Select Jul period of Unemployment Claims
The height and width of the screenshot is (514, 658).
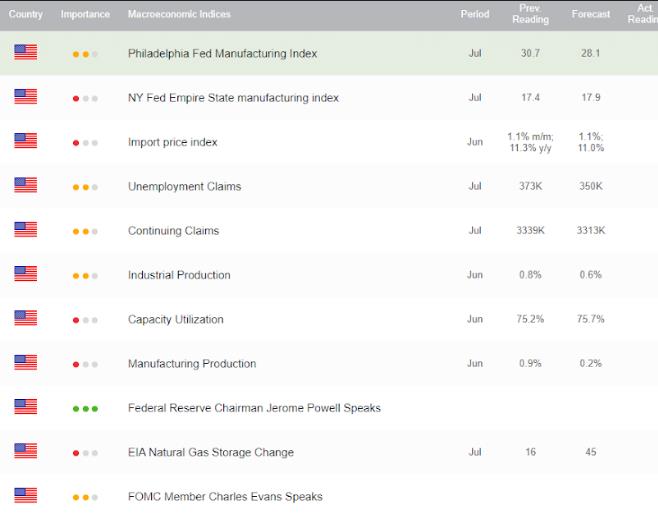[x=475, y=186]
